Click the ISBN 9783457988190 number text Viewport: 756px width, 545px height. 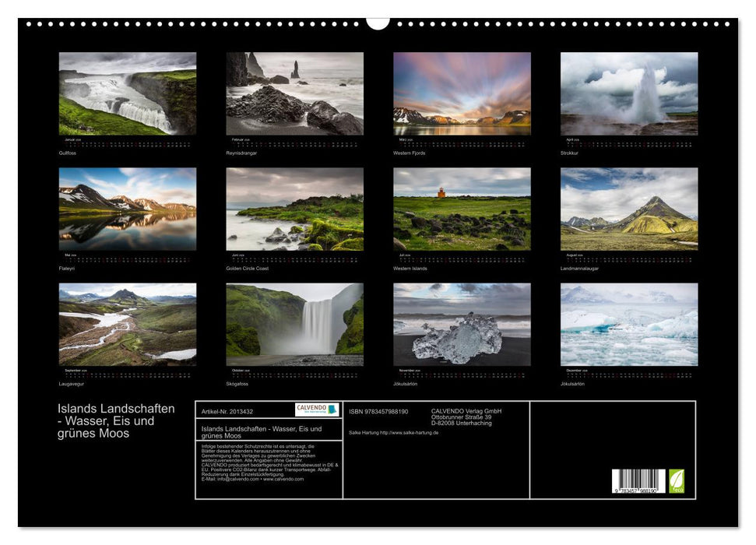[x=378, y=411]
